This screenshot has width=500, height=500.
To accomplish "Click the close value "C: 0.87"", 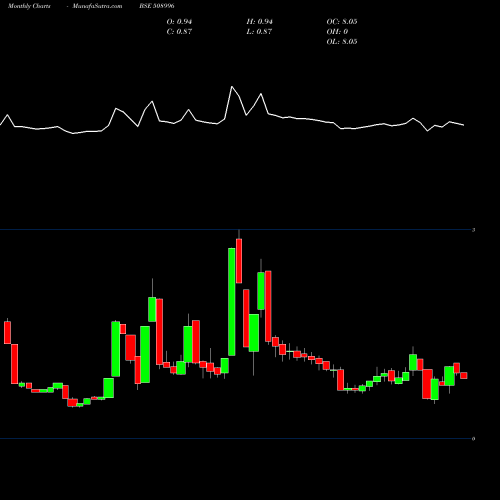I will [x=179, y=32].
